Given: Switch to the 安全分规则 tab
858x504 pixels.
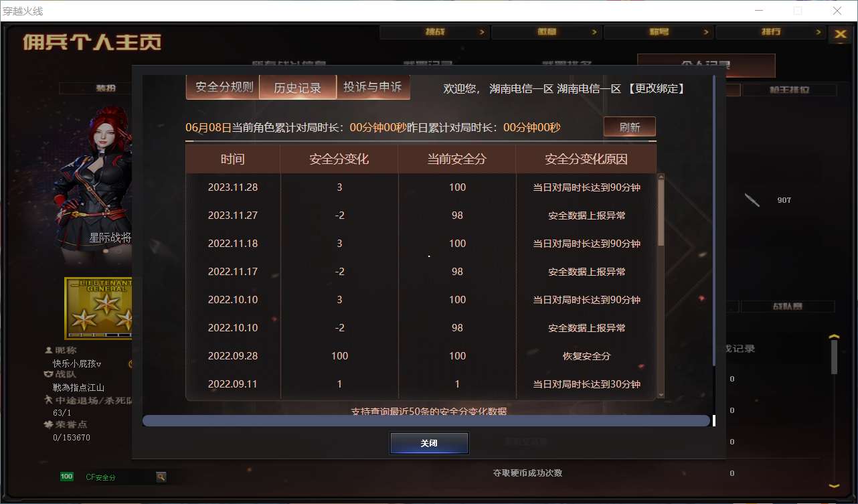Looking at the screenshot, I should 223,87.
